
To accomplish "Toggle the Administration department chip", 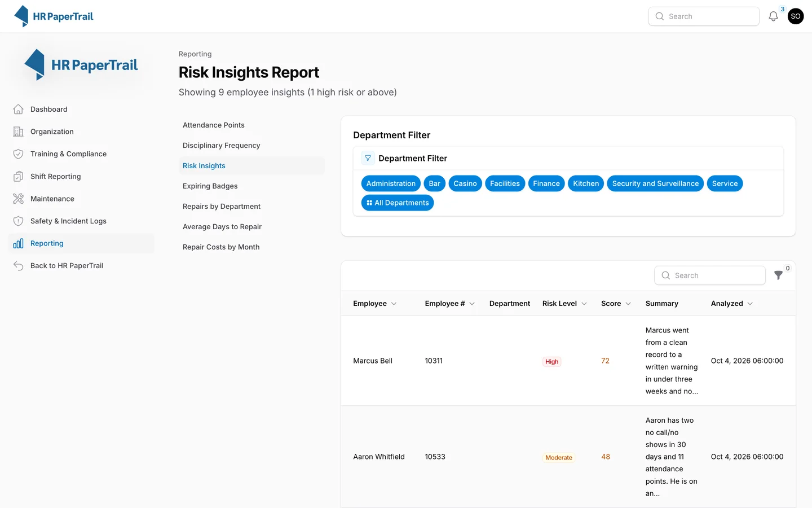I will click(x=391, y=183).
